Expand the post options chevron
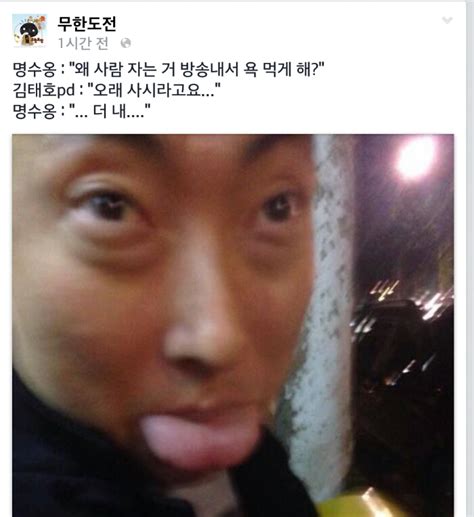Screen dimensions: 474x517 tap(447, 21)
